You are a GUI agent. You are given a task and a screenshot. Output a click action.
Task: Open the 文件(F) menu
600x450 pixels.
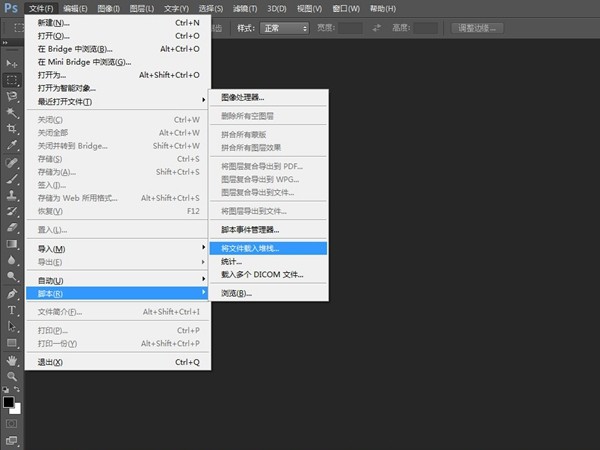coord(41,8)
